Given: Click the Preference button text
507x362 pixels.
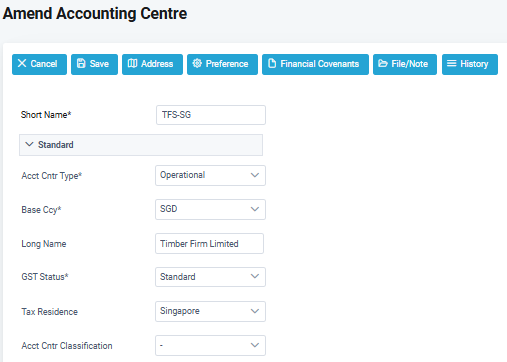Looking at the screenshot, I should click(x=227, y=64).
